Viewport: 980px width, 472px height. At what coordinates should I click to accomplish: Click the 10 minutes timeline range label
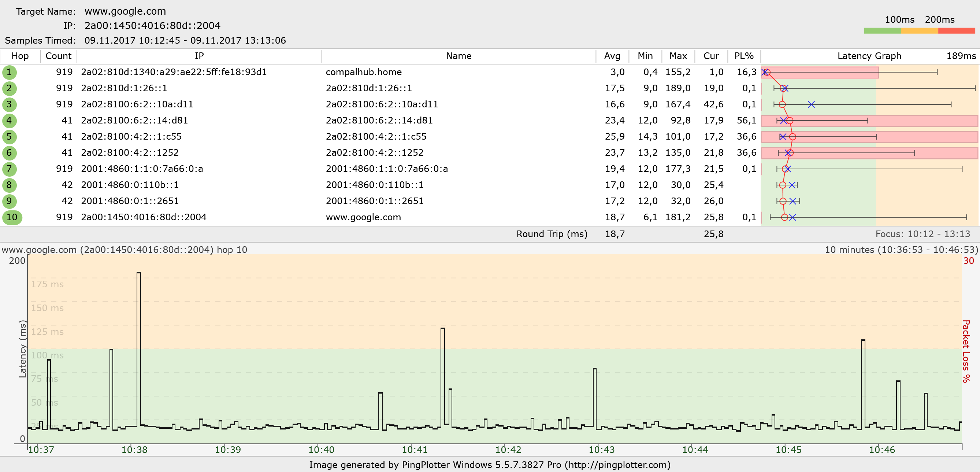click(x=901, y=250)
